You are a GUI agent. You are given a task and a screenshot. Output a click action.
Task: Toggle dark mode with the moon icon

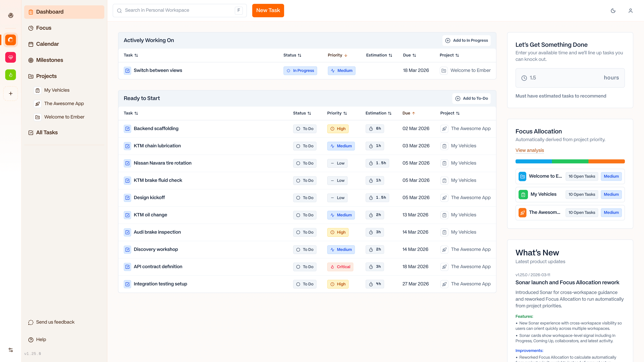(x=613, y=11)
